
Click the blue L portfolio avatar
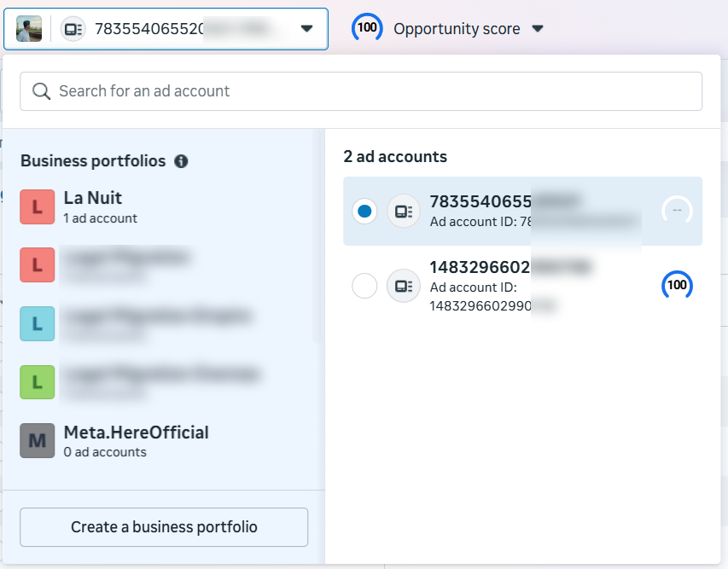pyautogui.click(x=38, y=323)
